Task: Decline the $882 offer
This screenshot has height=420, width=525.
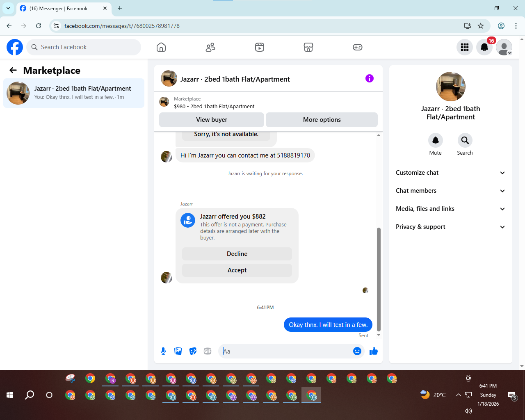Action: [x=237, y=254]
